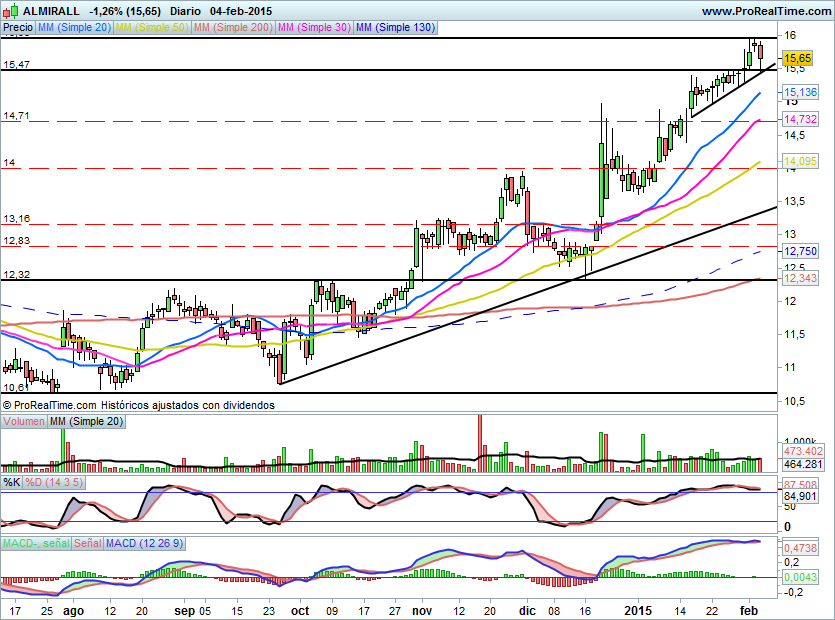Click the %K stochastic label

click(12, 482)
